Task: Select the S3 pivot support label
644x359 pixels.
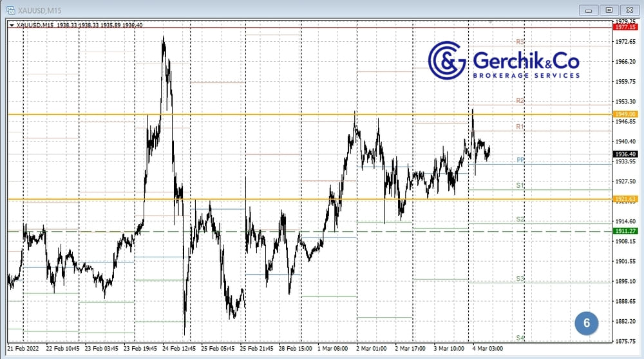Action: click(x=520, y=279)
